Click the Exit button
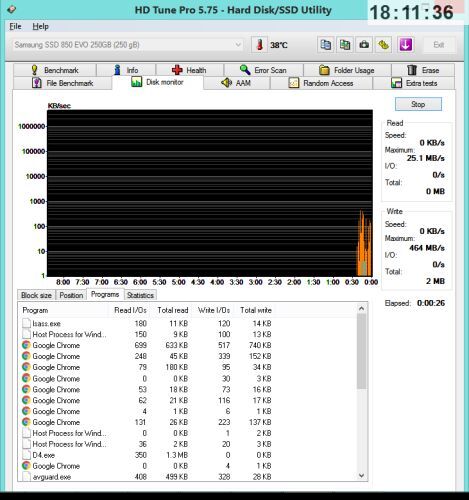 click(x=439, y=45)
